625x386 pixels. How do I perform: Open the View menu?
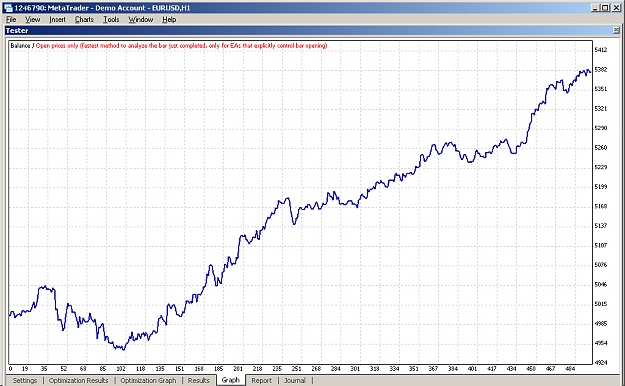point(33,20)
